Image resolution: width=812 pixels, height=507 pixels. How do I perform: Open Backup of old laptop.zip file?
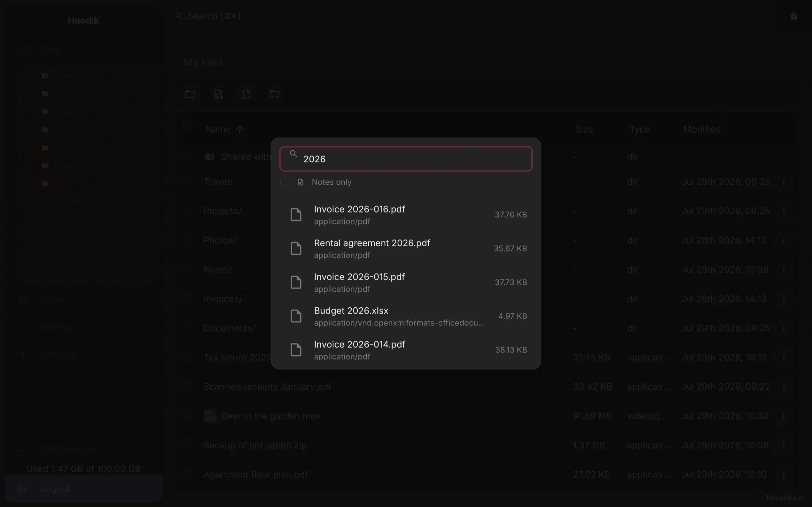(255, 445)
